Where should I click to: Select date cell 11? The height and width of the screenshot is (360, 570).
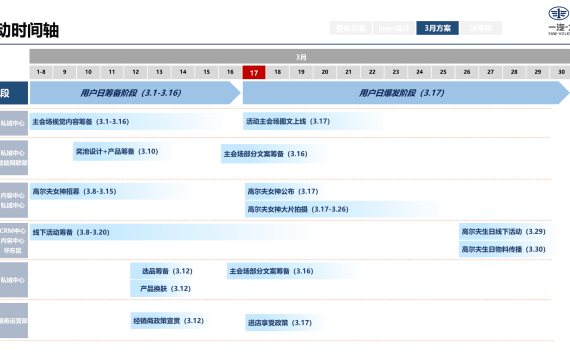(112, 72)
